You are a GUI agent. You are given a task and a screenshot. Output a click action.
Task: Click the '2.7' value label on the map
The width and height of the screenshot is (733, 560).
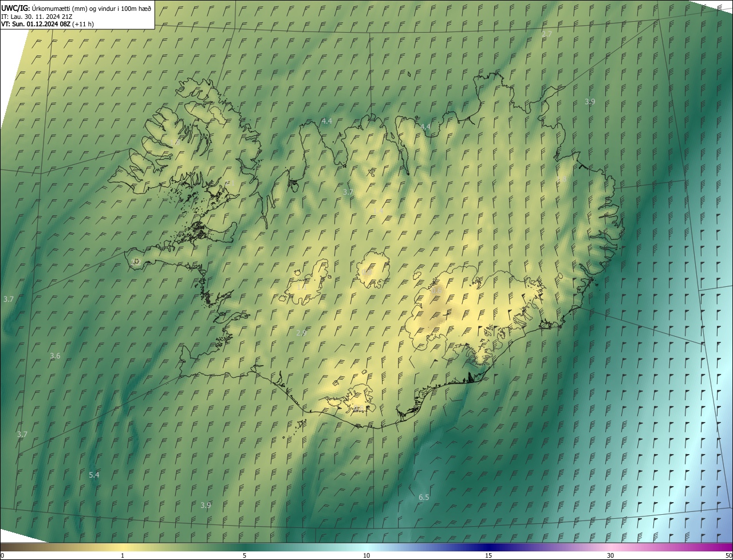point(547,34)
